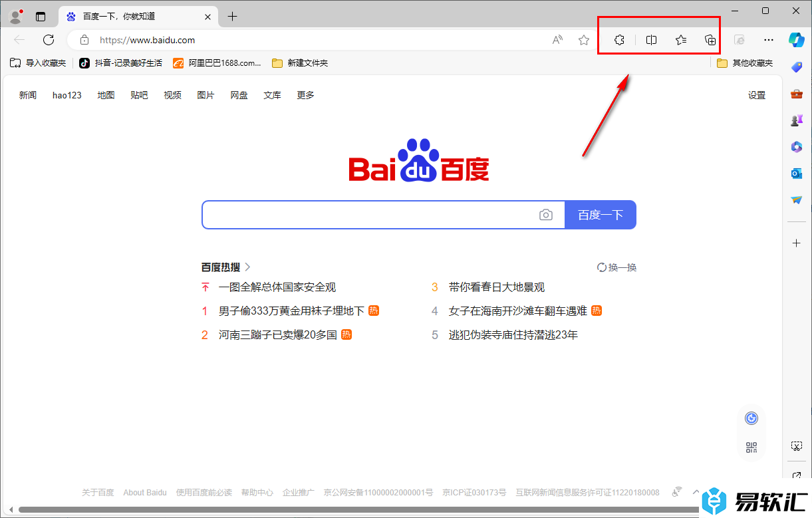
Task: Open the 新建文件夹 bookmarks folder
Action: tap(300, 63)
